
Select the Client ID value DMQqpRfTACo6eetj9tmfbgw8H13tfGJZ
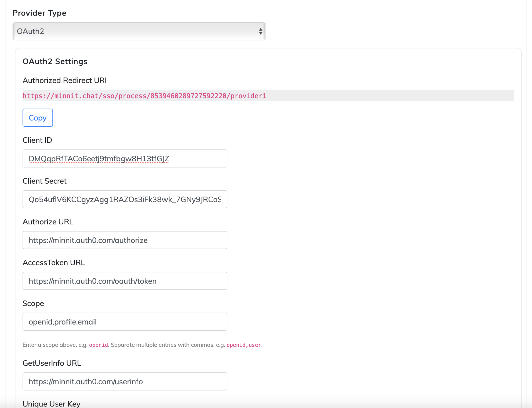point(99,158)
